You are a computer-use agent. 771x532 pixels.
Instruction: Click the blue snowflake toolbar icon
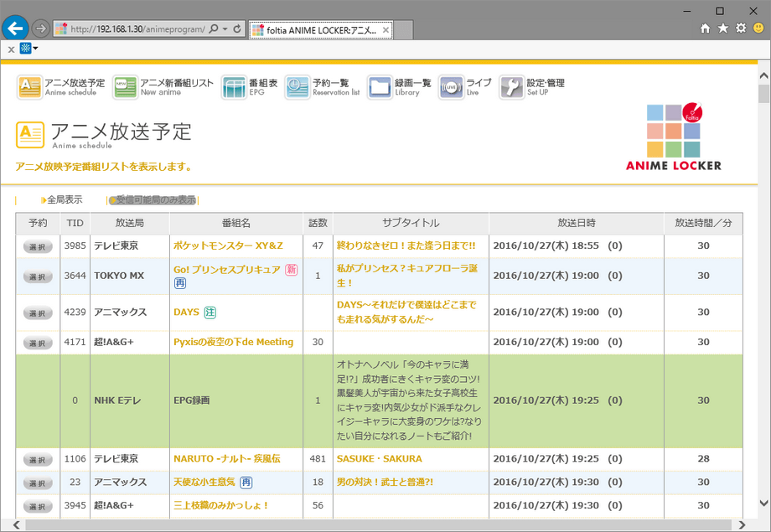point(26,49)
